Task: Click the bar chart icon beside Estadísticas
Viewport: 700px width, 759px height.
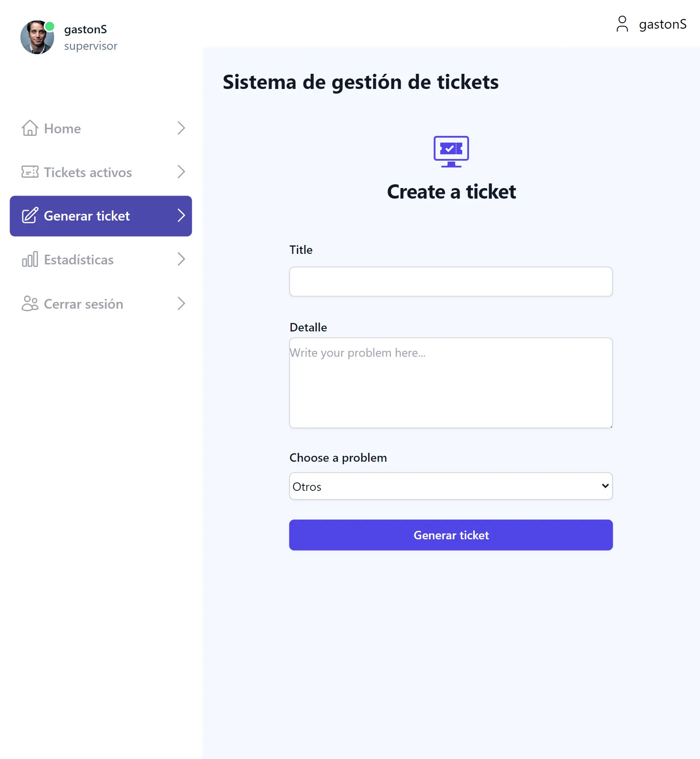Action: [30, 260]
